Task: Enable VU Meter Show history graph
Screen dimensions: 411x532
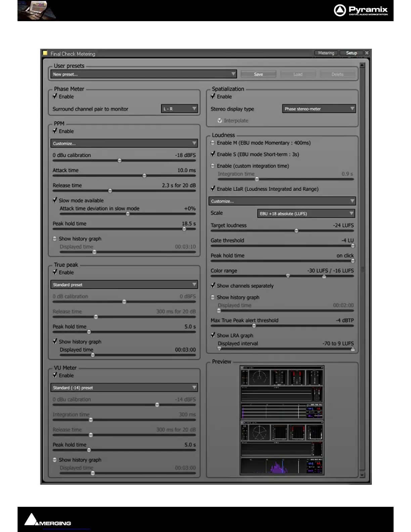Action: [x=55, y=460]
